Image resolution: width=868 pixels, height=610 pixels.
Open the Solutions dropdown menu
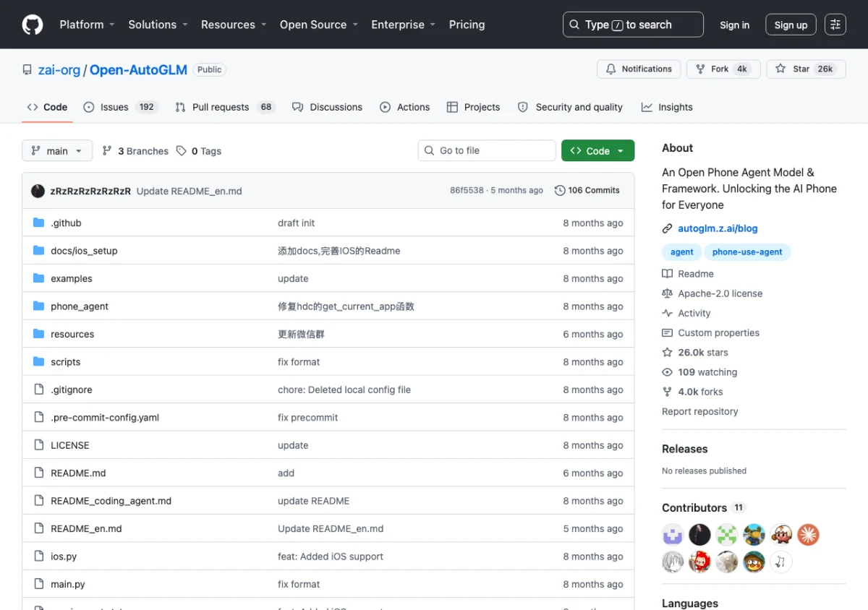point(158,25)
